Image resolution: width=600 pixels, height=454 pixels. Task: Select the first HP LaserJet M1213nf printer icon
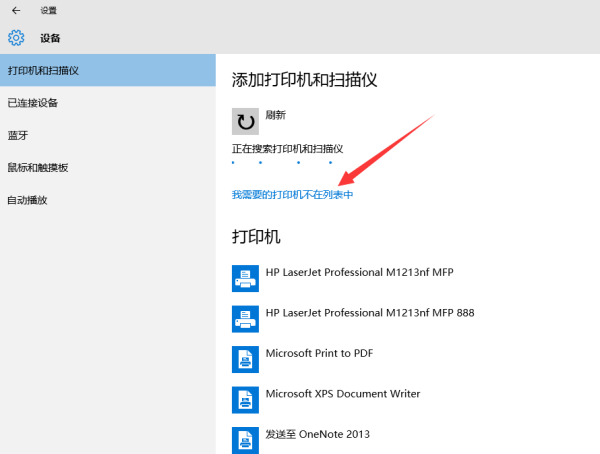(245, 278)
